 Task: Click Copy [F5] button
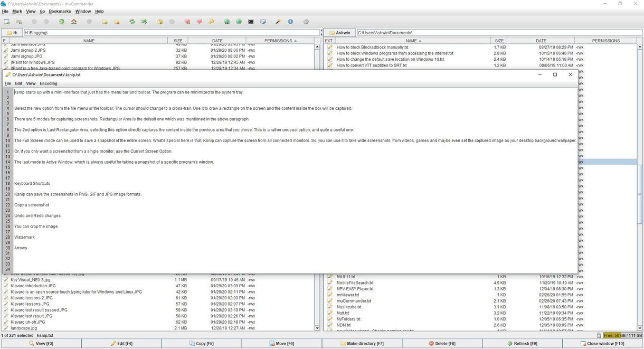pyautogui.click(x=202, y=344)
